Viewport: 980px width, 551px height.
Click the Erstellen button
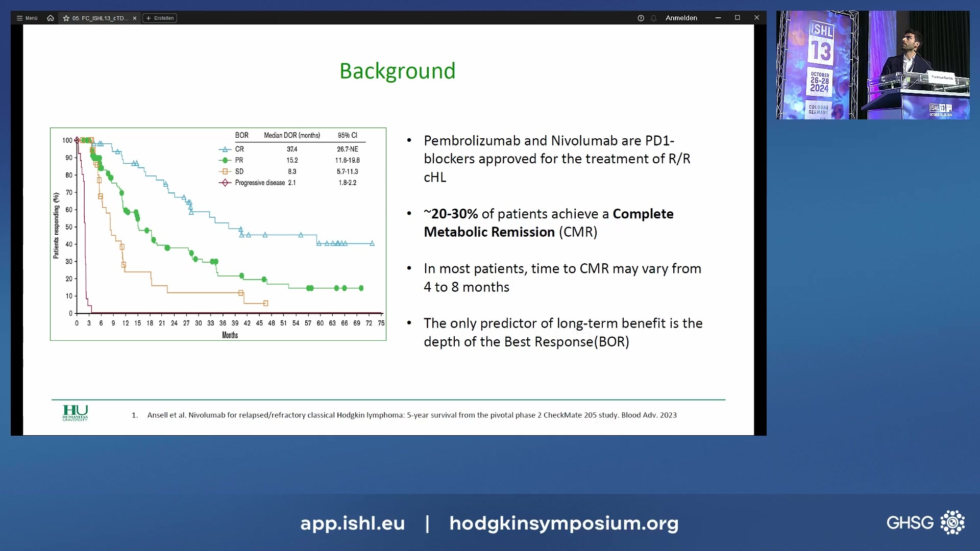(160, 18)
